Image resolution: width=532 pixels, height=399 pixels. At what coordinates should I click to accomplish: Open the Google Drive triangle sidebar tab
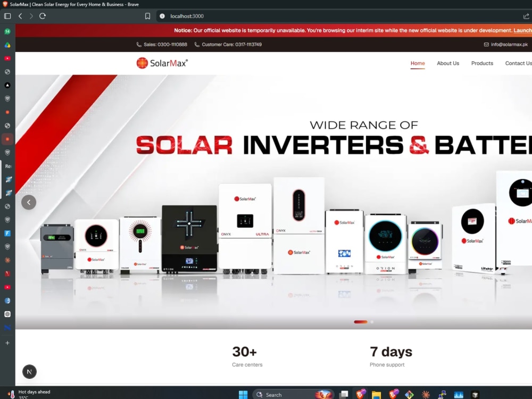tap(7, 45)
